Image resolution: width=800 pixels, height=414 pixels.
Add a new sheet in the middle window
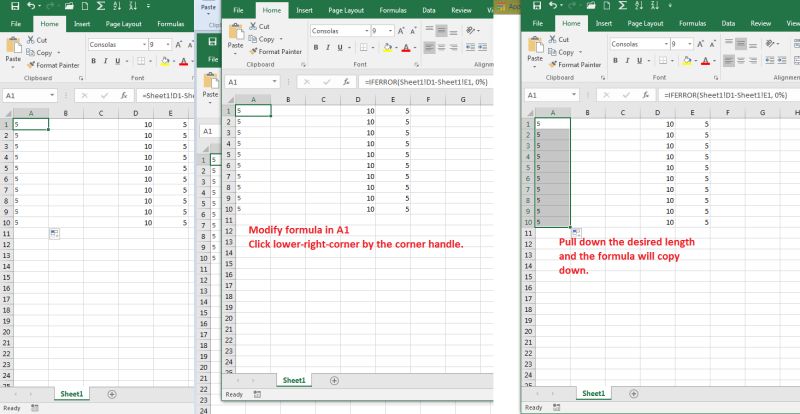[334, 380]
